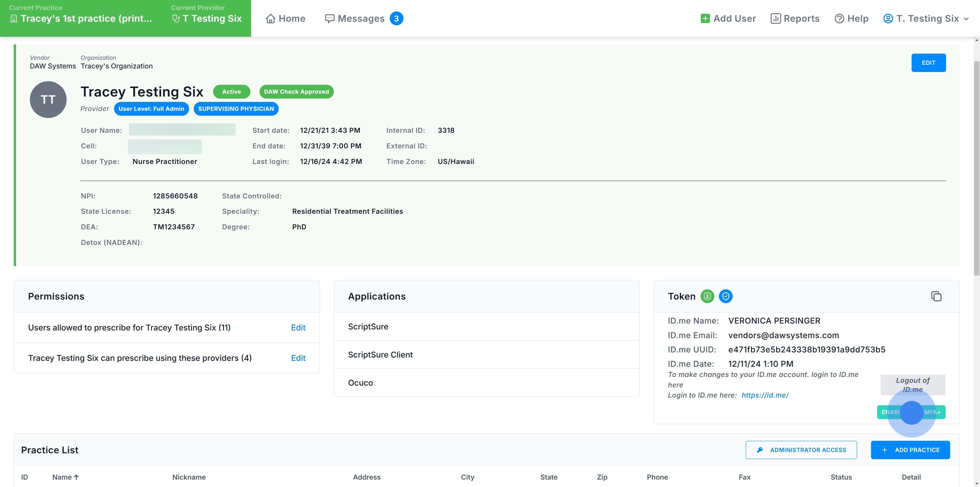Sort Practice List by Name arrow
The width and height of the screenshot is (980, 487).
pos(76,477)
